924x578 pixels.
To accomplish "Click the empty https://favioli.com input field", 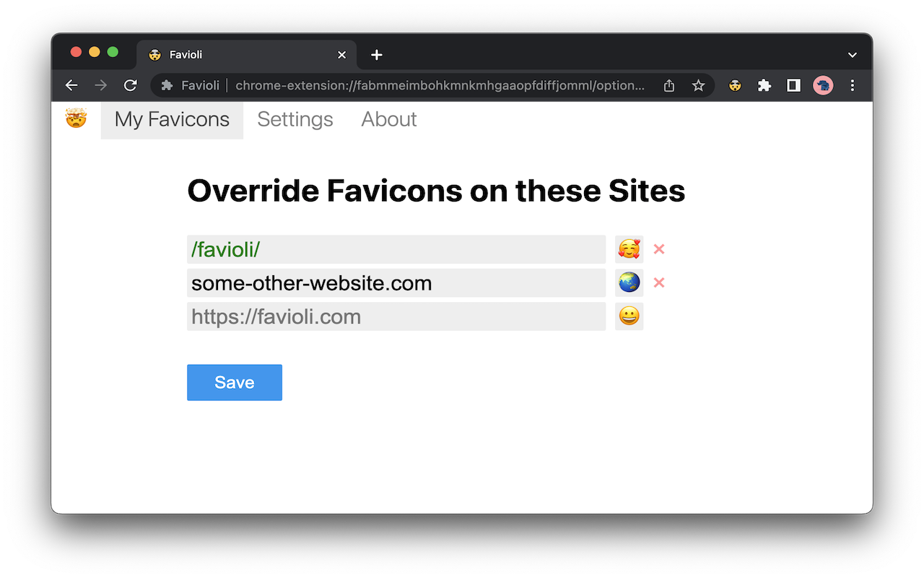I will tap(396, 316).
